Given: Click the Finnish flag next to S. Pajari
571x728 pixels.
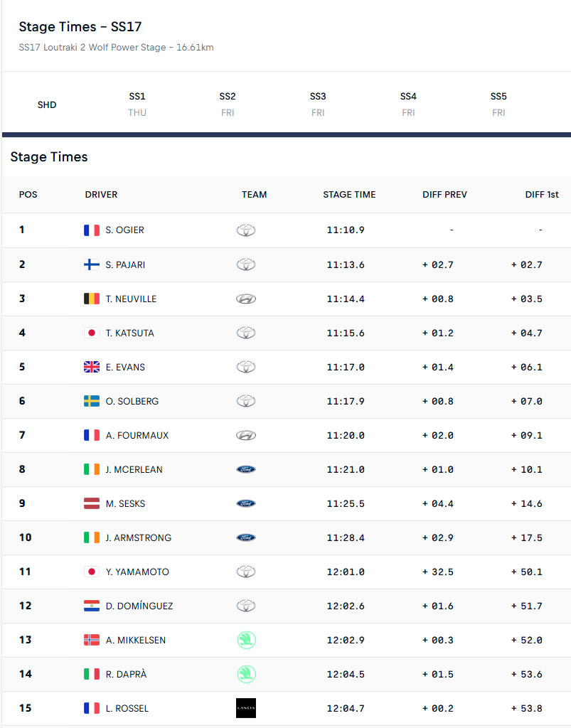Looking at the screenshot, I should pos(92,264).
